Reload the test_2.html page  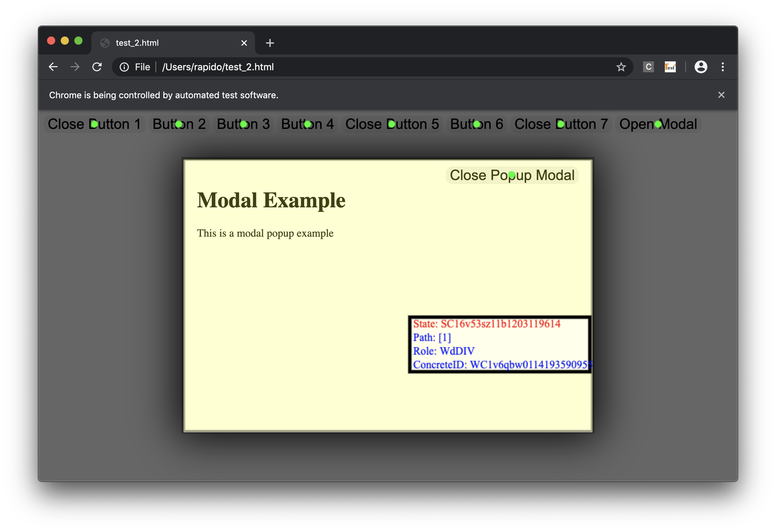tap(97, 66)
